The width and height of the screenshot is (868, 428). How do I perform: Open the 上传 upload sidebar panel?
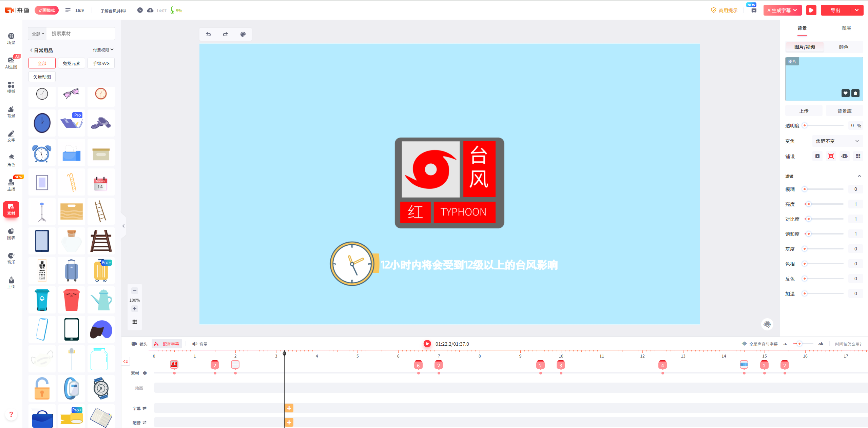point(11,283)
